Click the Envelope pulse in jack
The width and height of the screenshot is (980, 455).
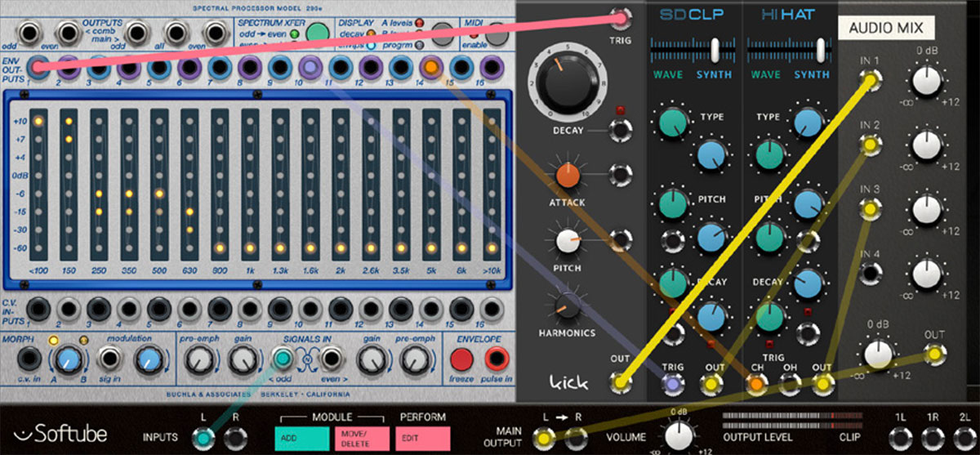pyautogui.click(x=495, y=359)
